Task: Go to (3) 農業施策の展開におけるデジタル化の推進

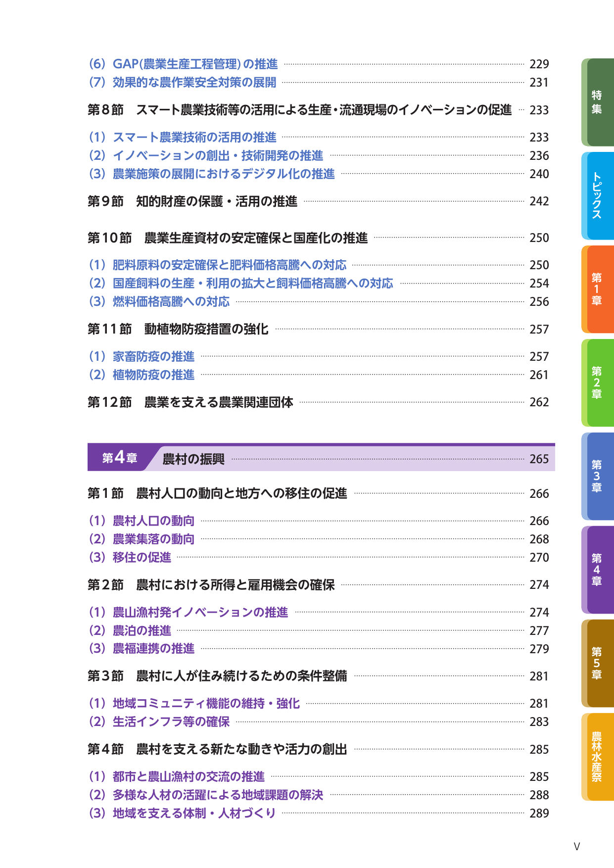Action: click(212, 174)
